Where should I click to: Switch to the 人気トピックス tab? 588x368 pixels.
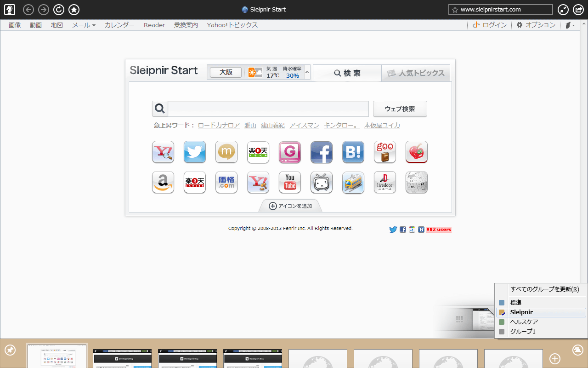point(416,73)
